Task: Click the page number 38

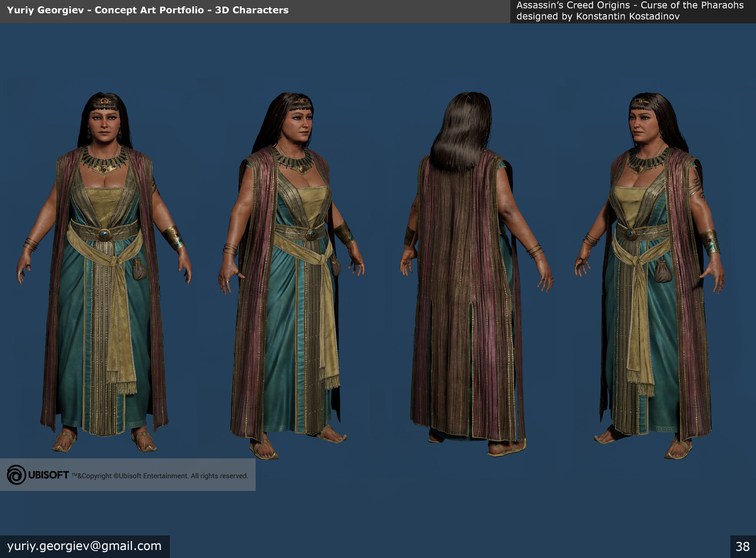Action: point(743,547)
